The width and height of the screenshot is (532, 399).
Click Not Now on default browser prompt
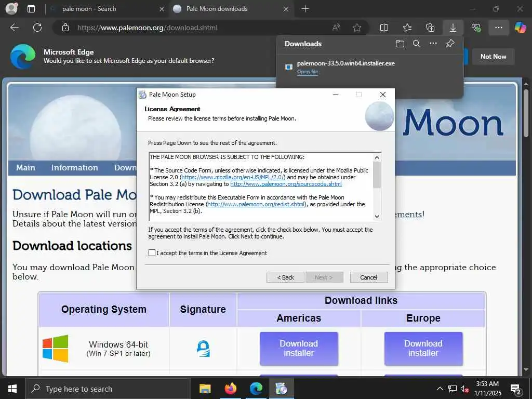tap(494, 57)
